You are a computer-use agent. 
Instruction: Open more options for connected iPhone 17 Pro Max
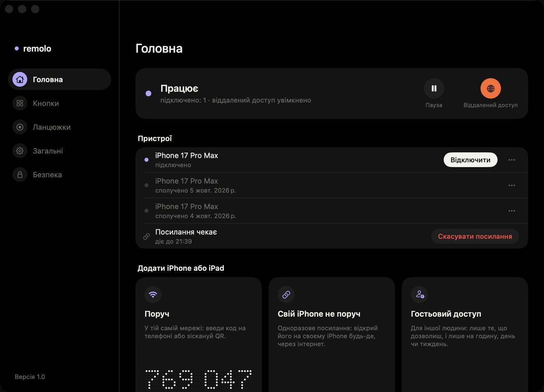[x=512, y=160]
